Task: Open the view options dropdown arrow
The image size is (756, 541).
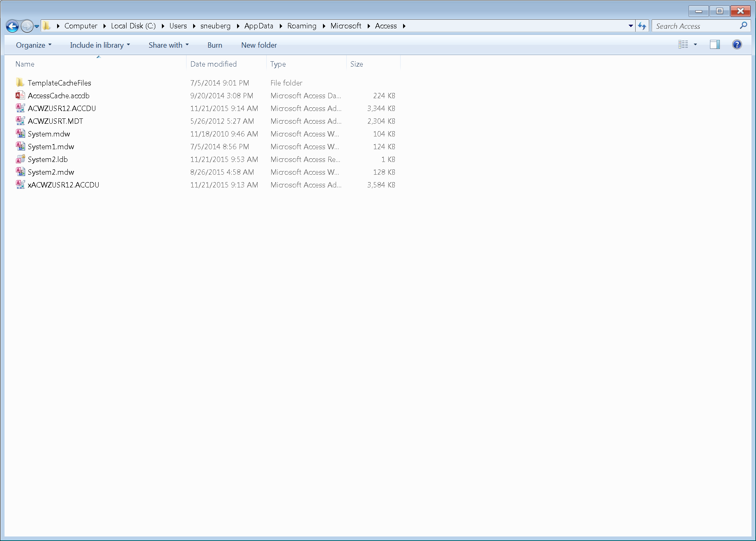Action: pyautogui.click(x=695, y=44)
